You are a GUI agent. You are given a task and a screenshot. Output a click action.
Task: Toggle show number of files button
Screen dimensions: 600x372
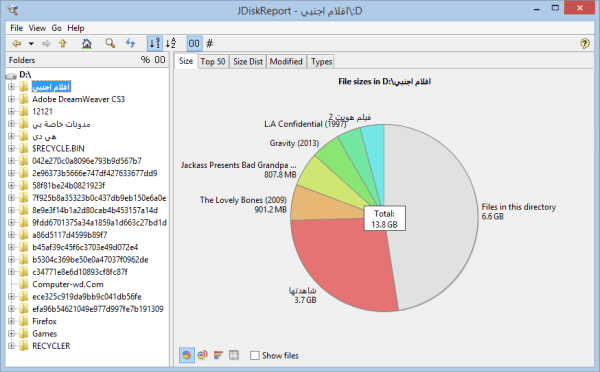210,43
